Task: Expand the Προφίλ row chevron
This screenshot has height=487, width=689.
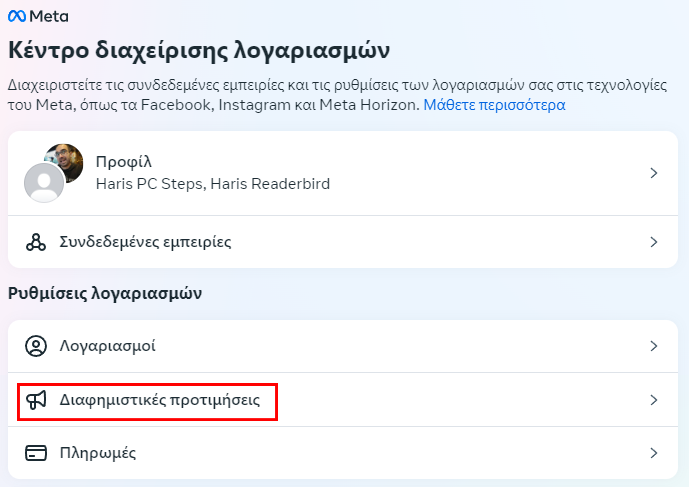Action: 654,173
